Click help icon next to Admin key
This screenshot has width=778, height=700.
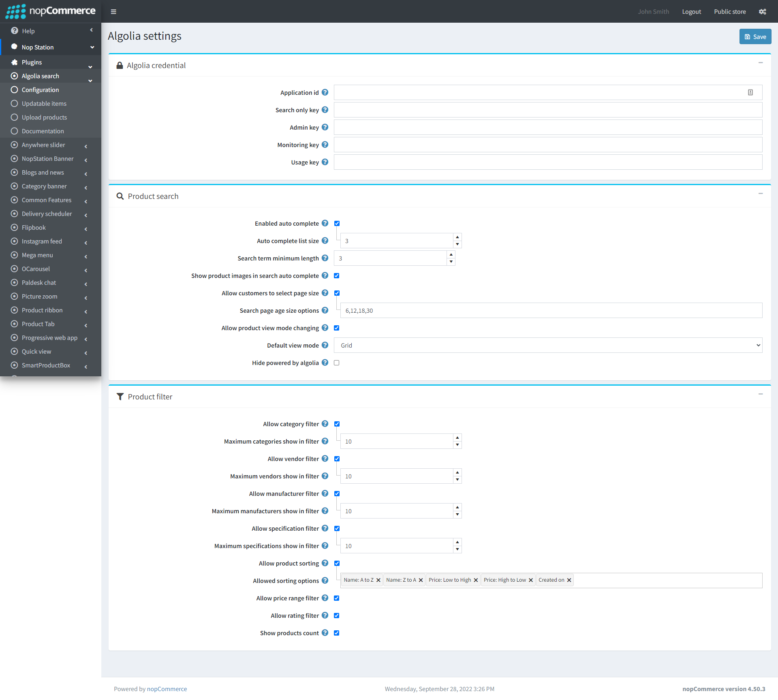coord(325,127)
